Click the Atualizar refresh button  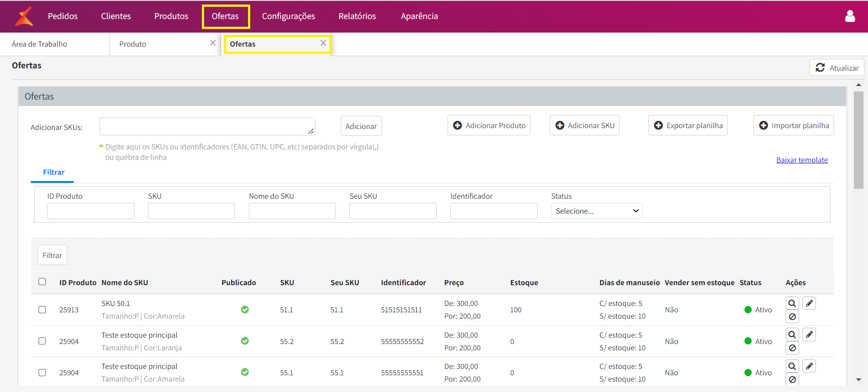[x=837, y=68]
